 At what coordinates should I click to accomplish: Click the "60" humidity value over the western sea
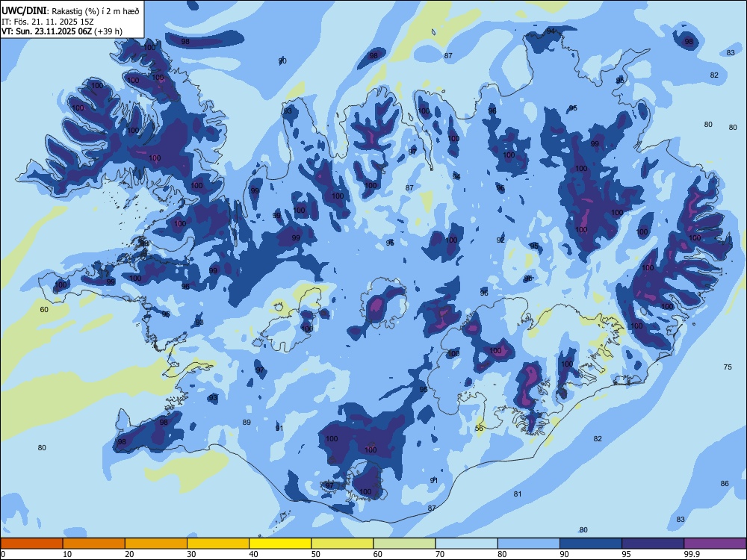44,310
